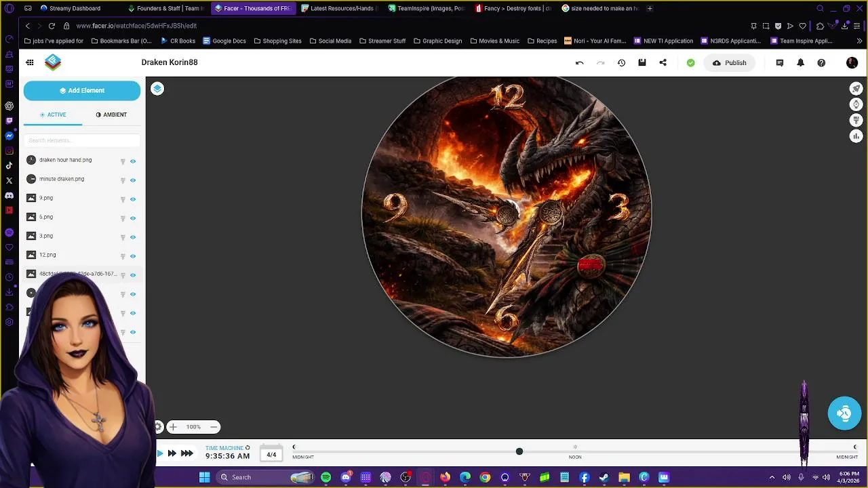Click the blue send-to-watch floating button

coord(844,413)
